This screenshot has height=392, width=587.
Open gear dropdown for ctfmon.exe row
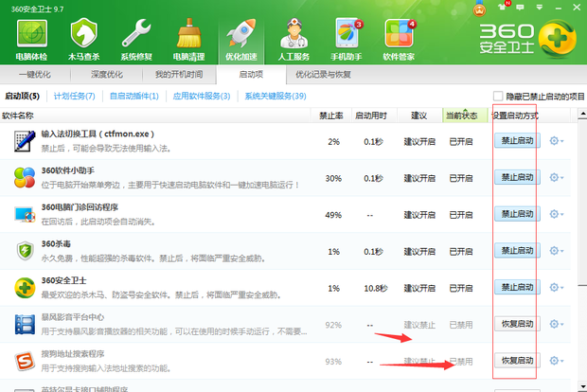click(557, 141)
